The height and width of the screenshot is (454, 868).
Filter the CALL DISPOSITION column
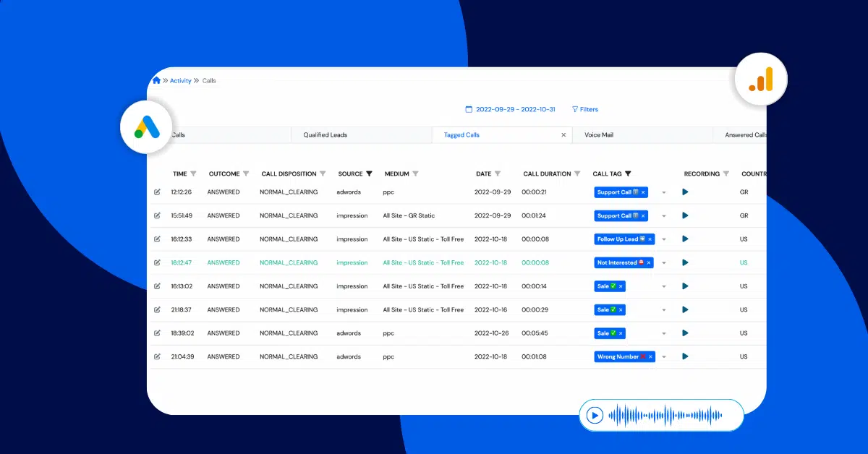[323, 174]
